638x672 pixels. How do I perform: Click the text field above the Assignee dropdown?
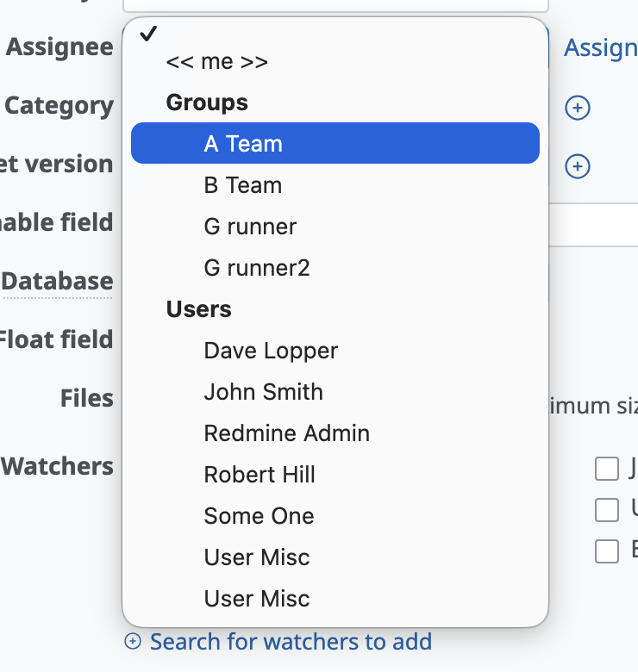click(x=335, y=4)
